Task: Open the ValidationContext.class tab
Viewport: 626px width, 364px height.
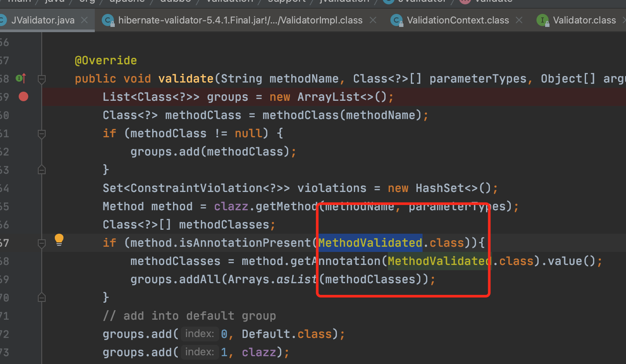Action: click(x=458, y=20)
